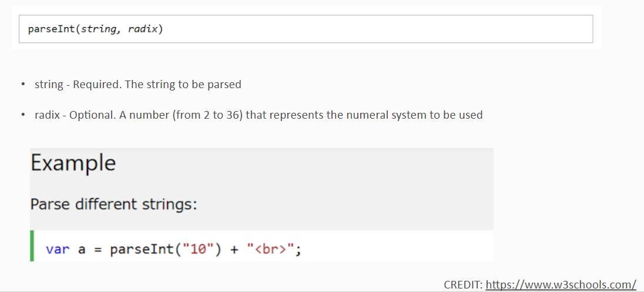Click the phrase from 2 to 36

[x=208, y=115]
